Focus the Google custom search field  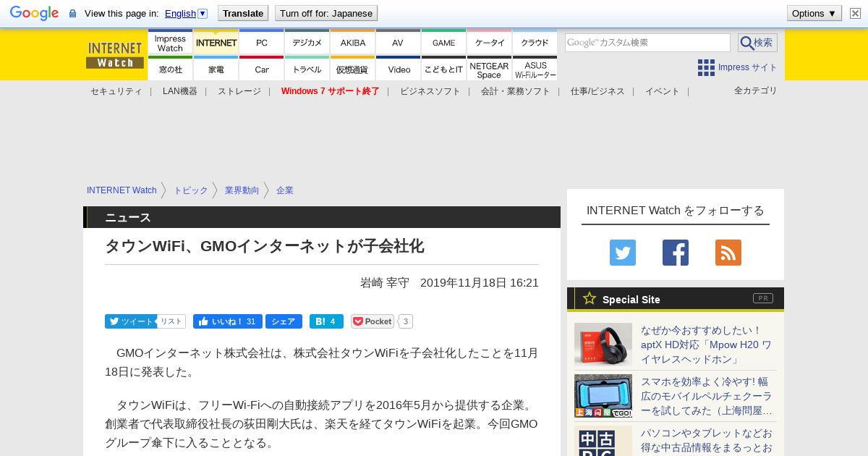pyautogui.click(x=647, y=43)
